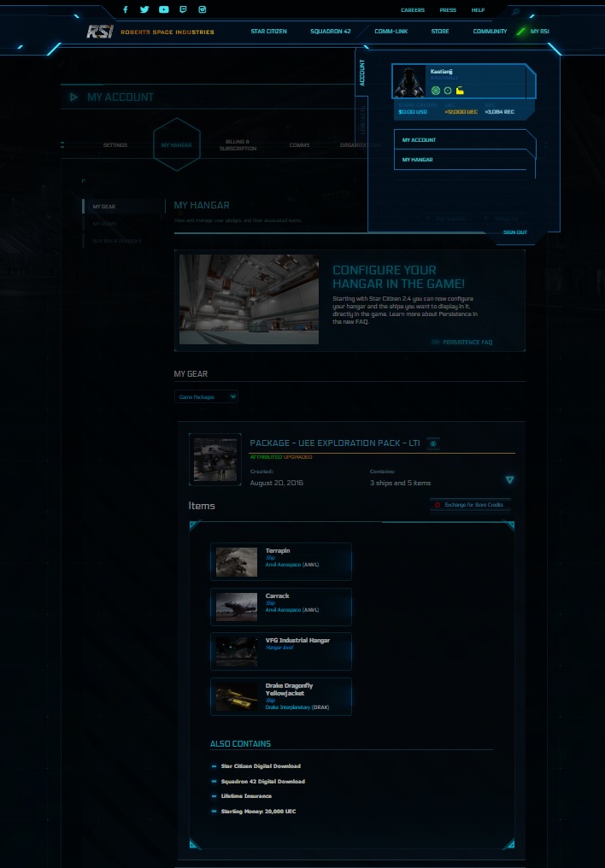The width and height of the screenshot is (605, 868).
Task: Click Exchange for Store Credits button
Action: (470, 505)
